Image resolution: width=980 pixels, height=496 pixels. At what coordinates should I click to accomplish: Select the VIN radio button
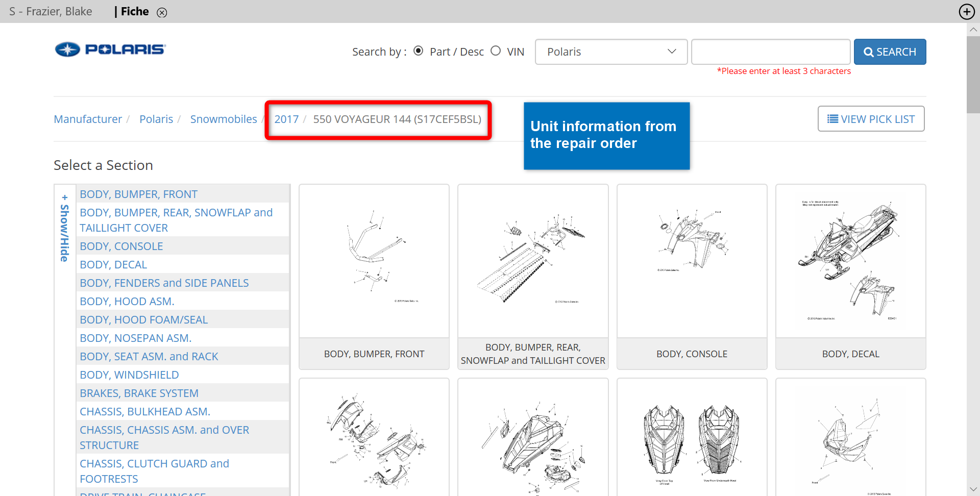point(496,51)
